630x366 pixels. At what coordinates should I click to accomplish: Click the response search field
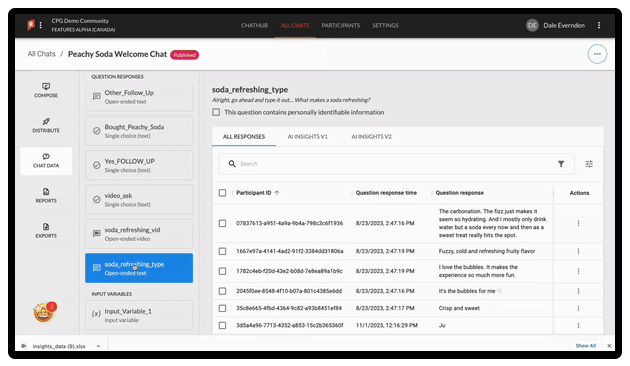pos(396,164)
